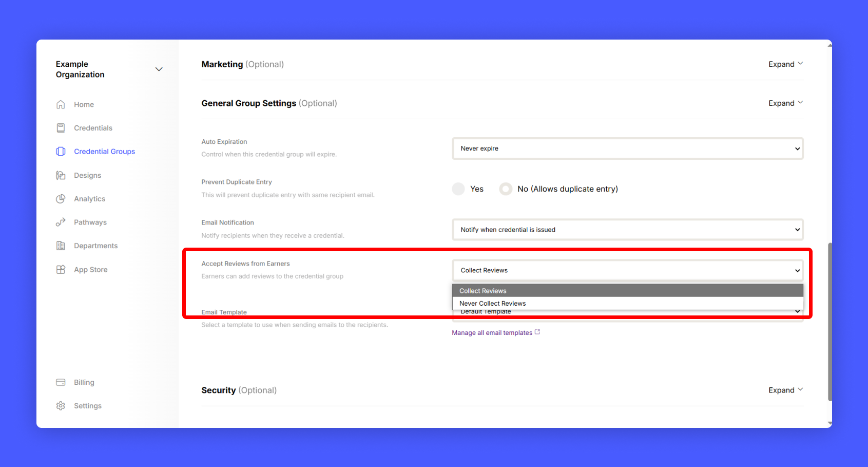
Task: Open the Pathways icon in sidebar
Action: coord(61,222)
